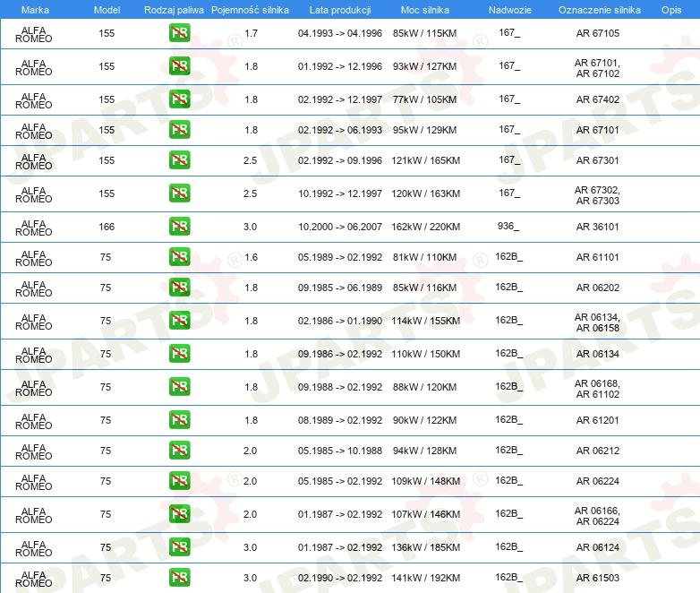Click engine capacity 1.7 cell
Image resolution: width=700 pixels, height=593 pixels.
(x=251, y=33)
